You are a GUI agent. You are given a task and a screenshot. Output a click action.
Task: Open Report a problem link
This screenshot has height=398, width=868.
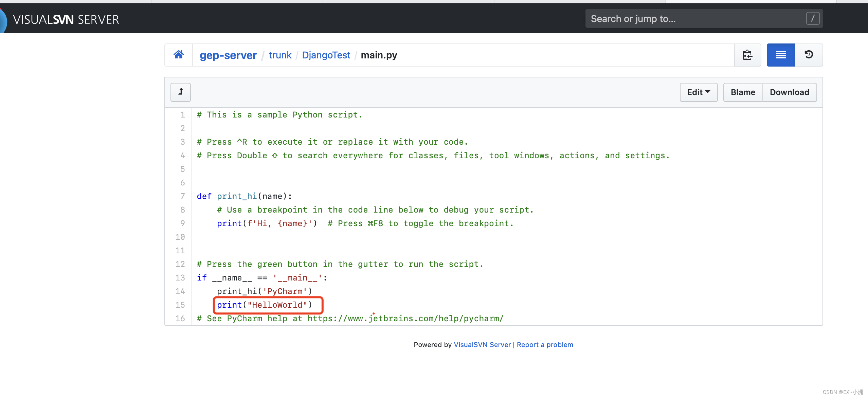tap(545, 345)
